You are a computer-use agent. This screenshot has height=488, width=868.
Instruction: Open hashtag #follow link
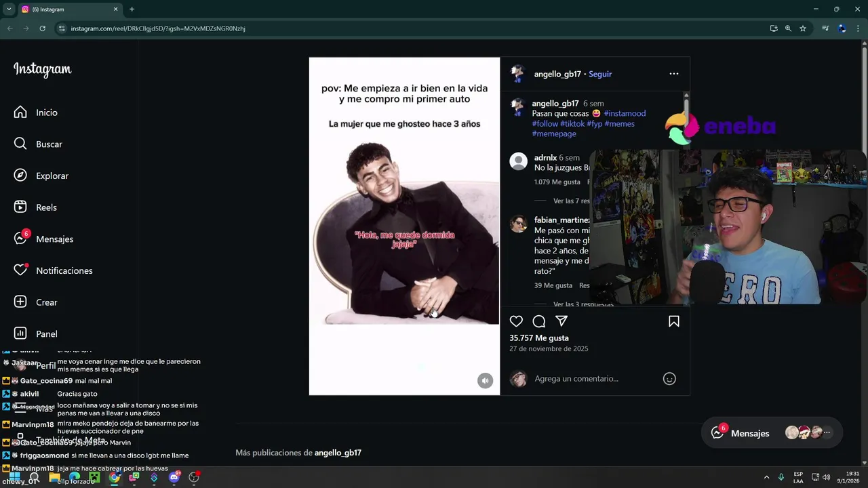545,124
